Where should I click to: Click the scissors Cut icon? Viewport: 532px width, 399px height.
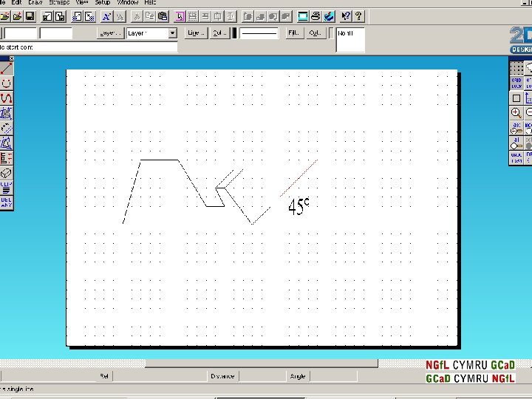137,16
